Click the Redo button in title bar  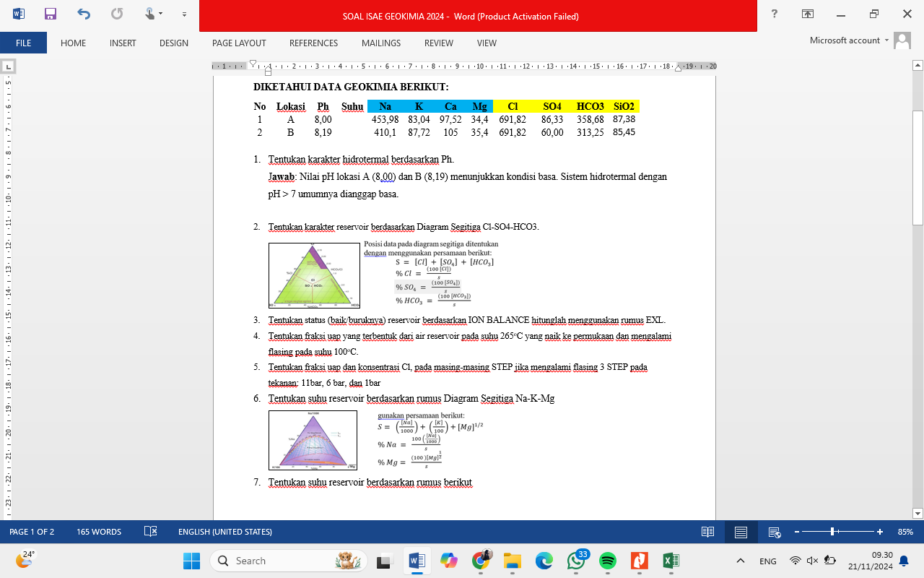click(x=117, y=14)
